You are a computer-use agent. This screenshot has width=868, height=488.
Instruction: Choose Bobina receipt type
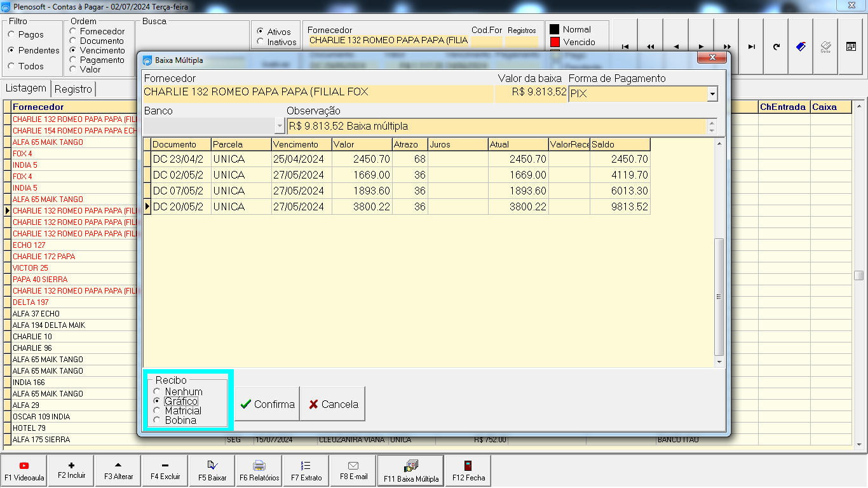175,421
